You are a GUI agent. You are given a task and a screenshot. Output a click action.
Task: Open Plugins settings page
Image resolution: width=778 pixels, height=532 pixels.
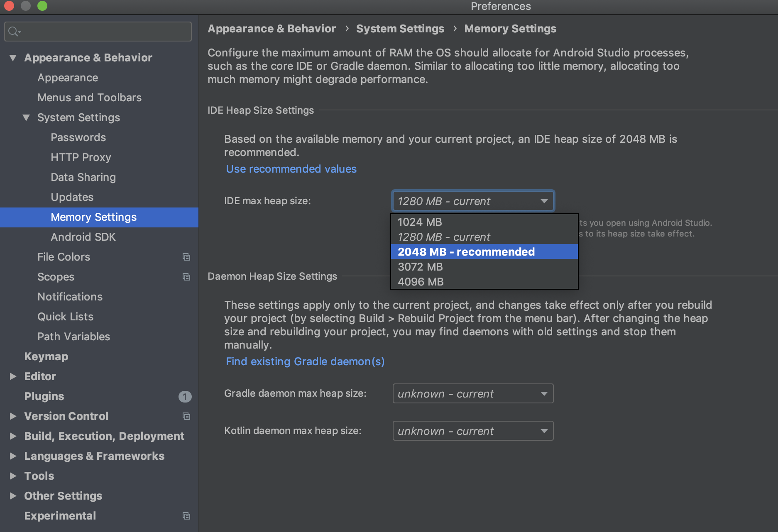click(44, 396)
